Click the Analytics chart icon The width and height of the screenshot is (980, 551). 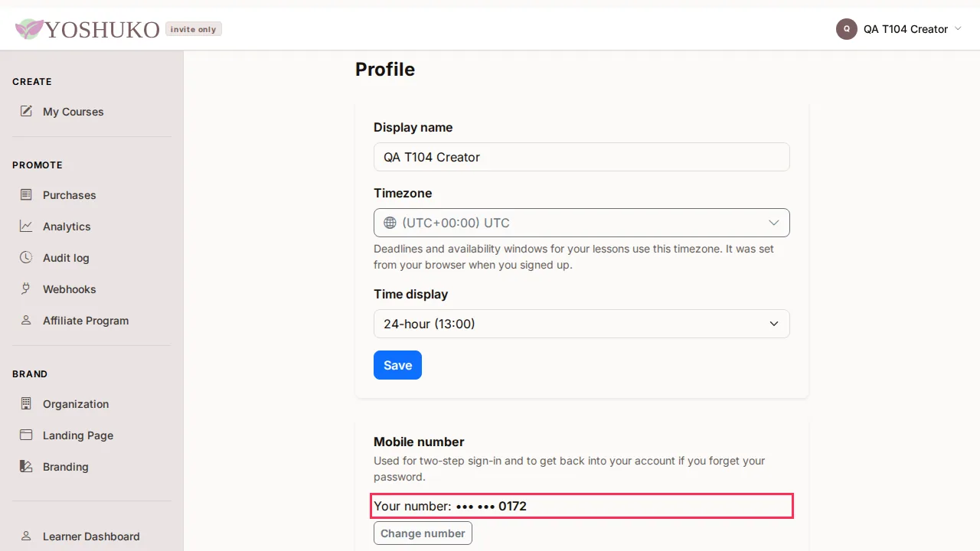pyautogui.click(x=26, y=226)
